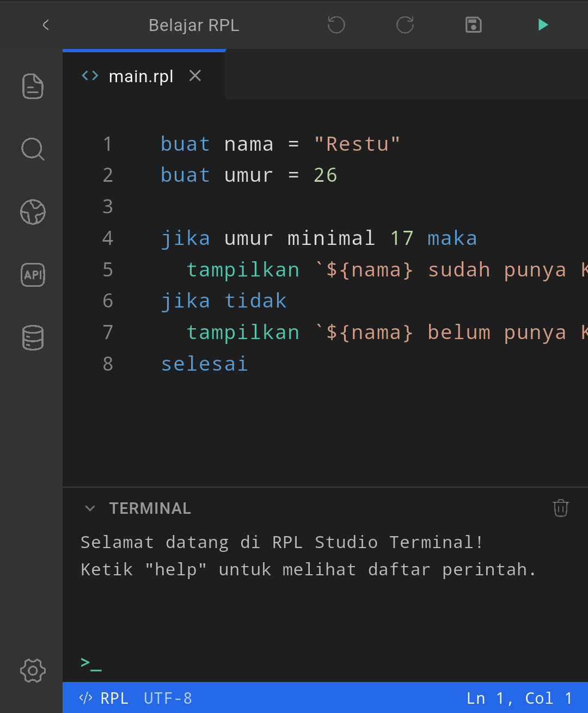This screenshot has width=588, height=713.
Task: Click the empty line 3 number
Action: [x=108, y=207]
